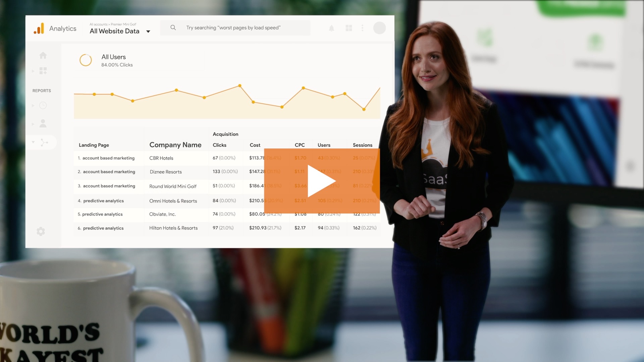644x362 pixels.
Task: Click the notifications bell icon
Action: click(332, 28)
